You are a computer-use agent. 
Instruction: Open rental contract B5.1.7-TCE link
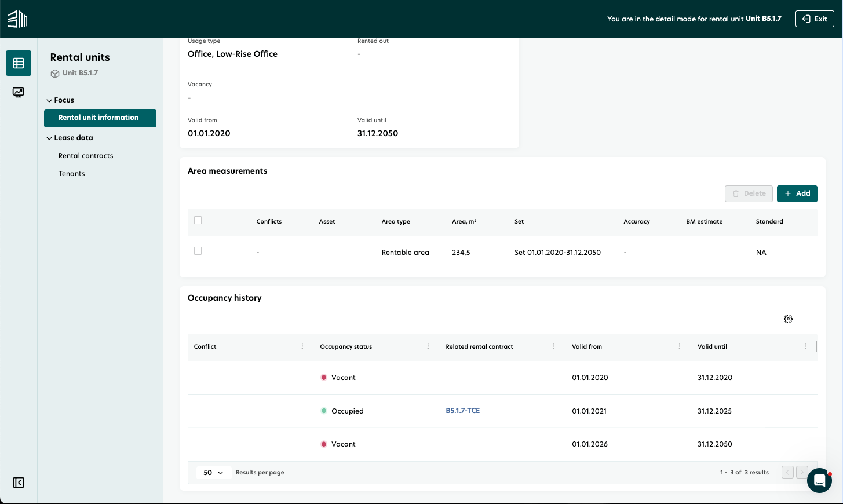(463, 411)
